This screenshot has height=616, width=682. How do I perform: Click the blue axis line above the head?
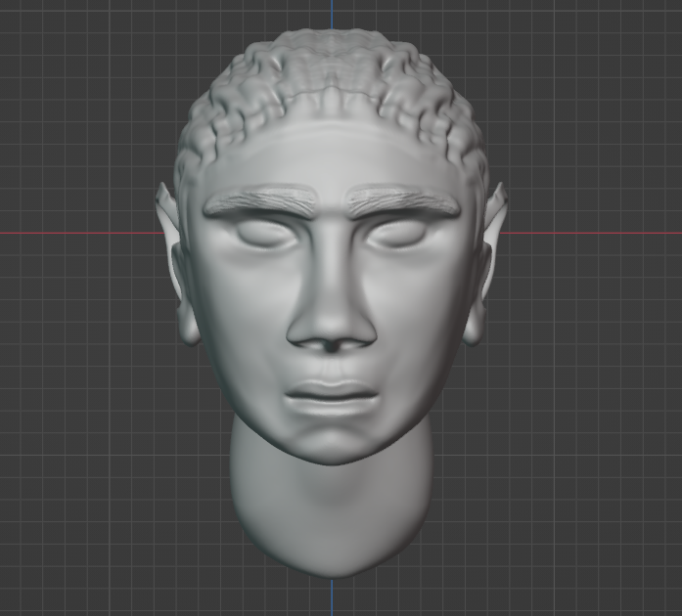[332, 14]
